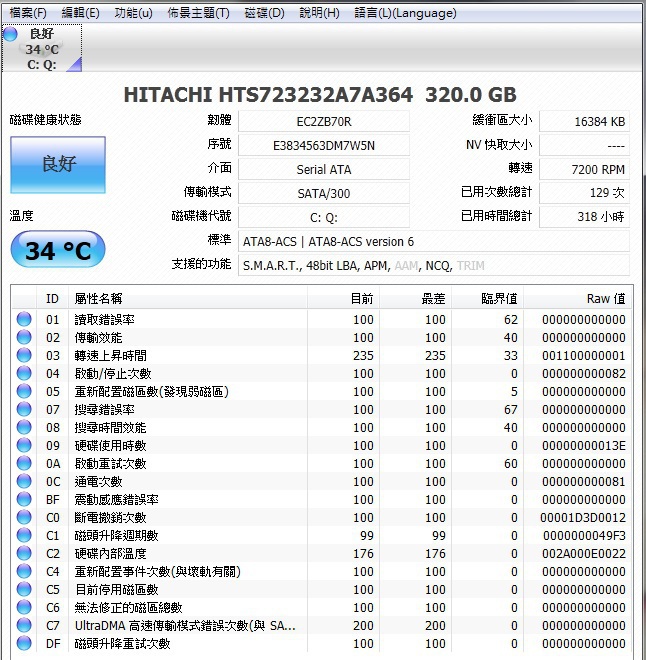Click the status icon for C5 目前停用磁區數
The height and width of the screenshot is (660, 646).
tap(24, 589)
